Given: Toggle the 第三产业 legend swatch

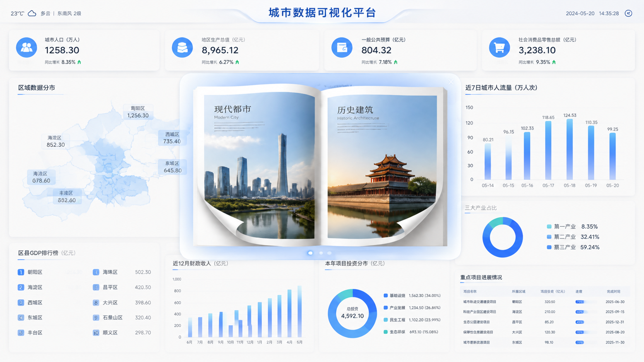Looking at the screenshot, I should click(x=549, y=247).
